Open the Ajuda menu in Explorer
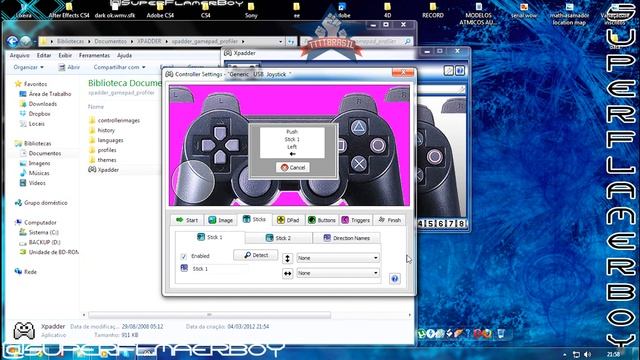This screenshot has width=640, height=360. tap(124, 55)
